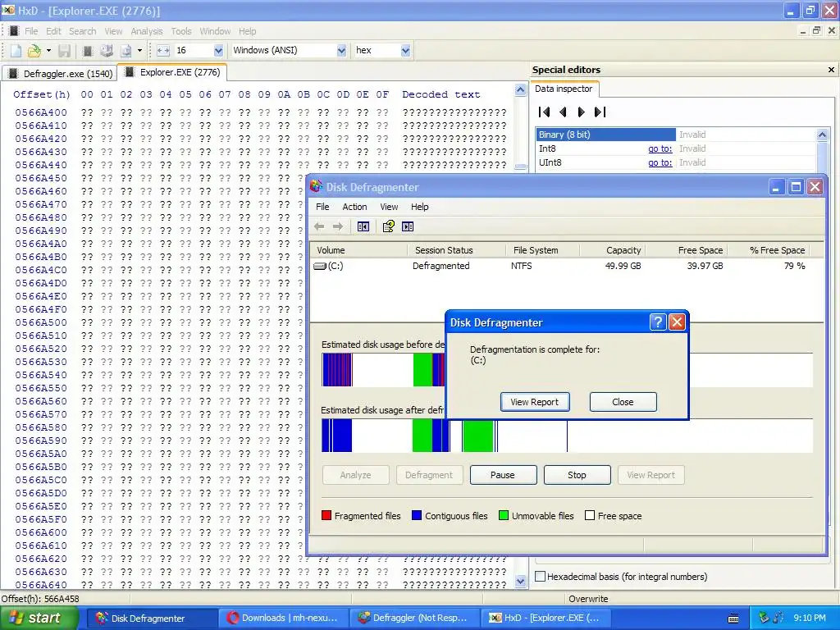Click the Help properties icon in Disk Defragmenter toolbar

pyautogui.click(x=388, y=226)
